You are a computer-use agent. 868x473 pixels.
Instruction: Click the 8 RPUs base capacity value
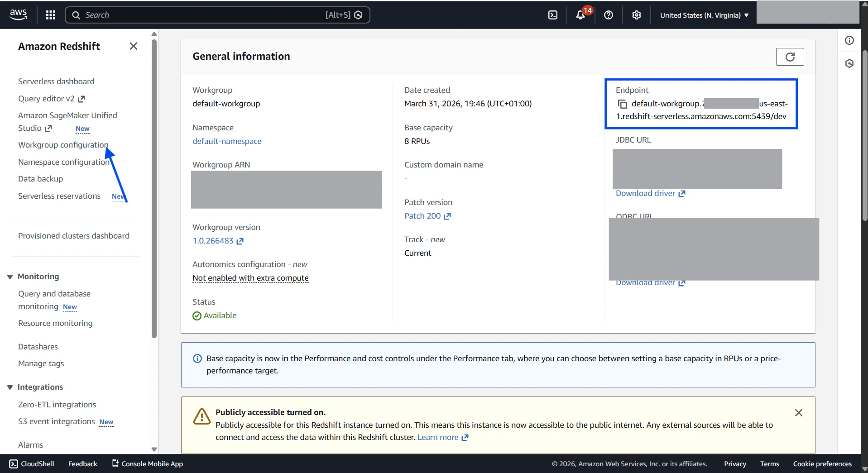click(x=417, y=141)
